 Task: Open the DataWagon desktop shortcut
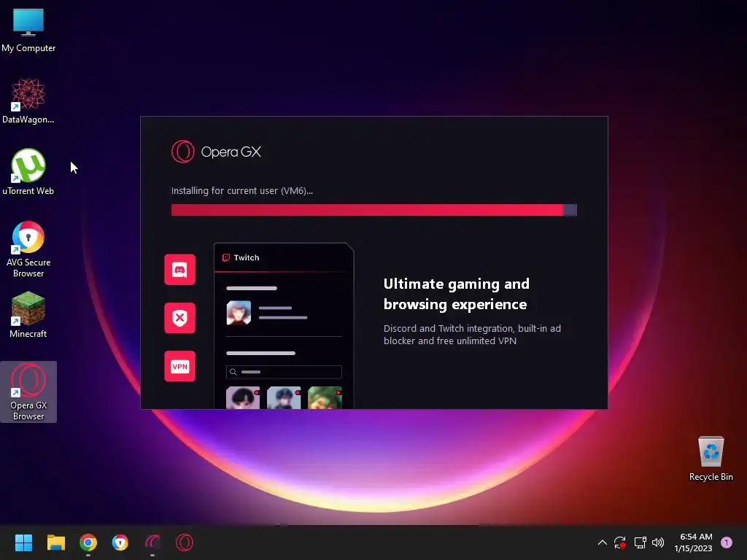click(x=28, y=101)
